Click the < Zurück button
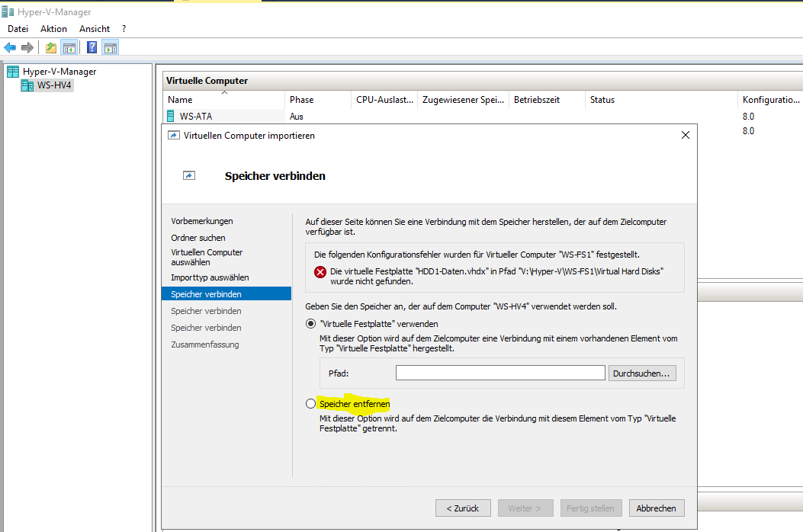This screenshot has height=532, width=803. 463,508
